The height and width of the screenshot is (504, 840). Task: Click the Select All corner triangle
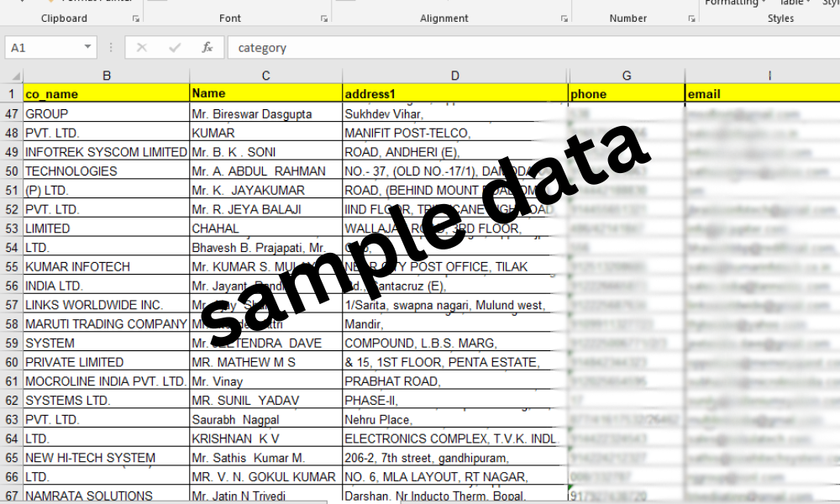(x=16, y=76)
